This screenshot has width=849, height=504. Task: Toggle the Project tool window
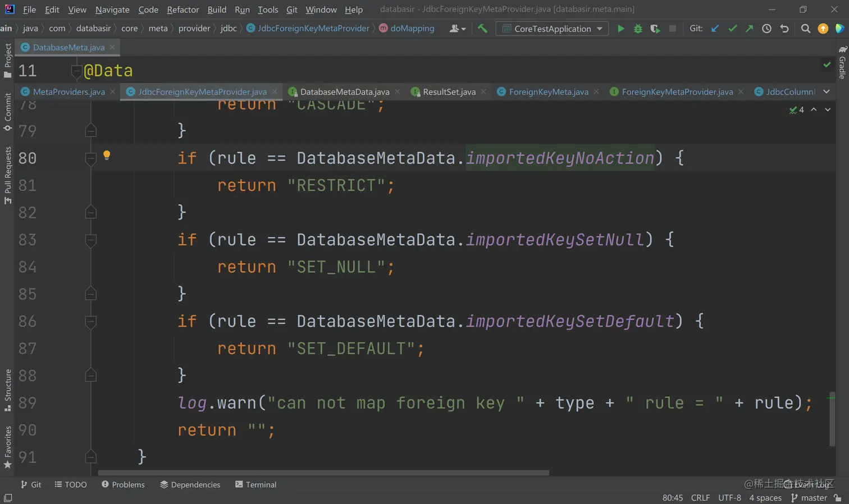(7, 61)
